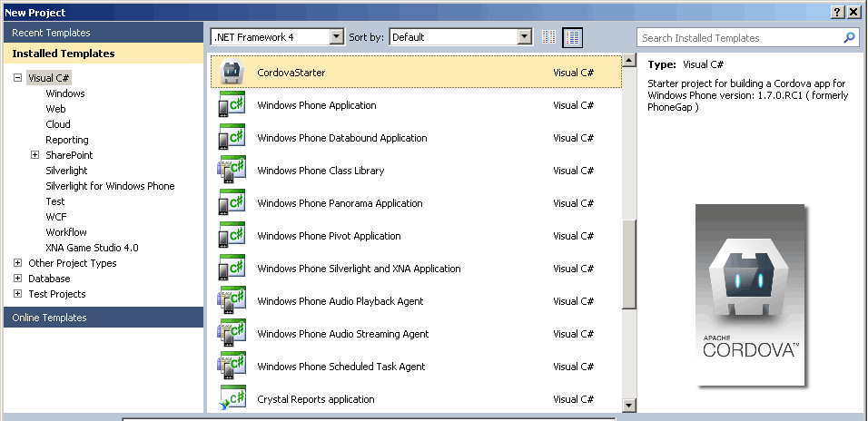Click the help question mark button
Image resolution: width=868 pixels, height=421 pixels.
(x=838, y=12)
